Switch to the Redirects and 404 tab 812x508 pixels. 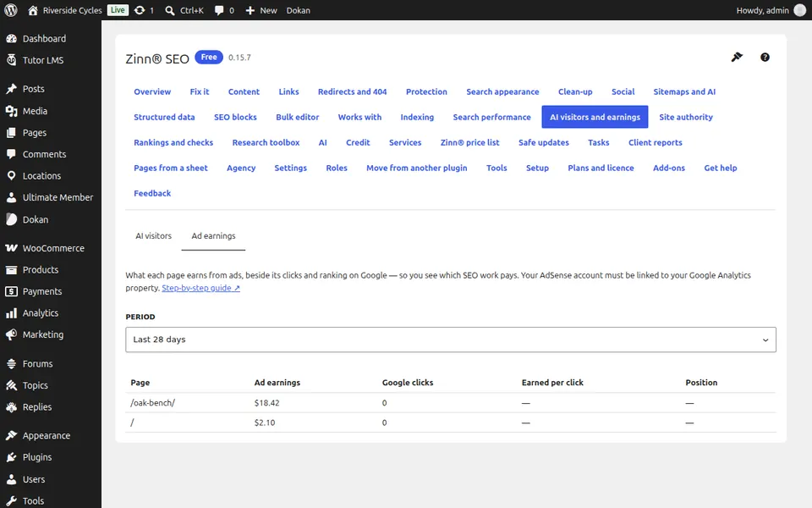[352, 91]
